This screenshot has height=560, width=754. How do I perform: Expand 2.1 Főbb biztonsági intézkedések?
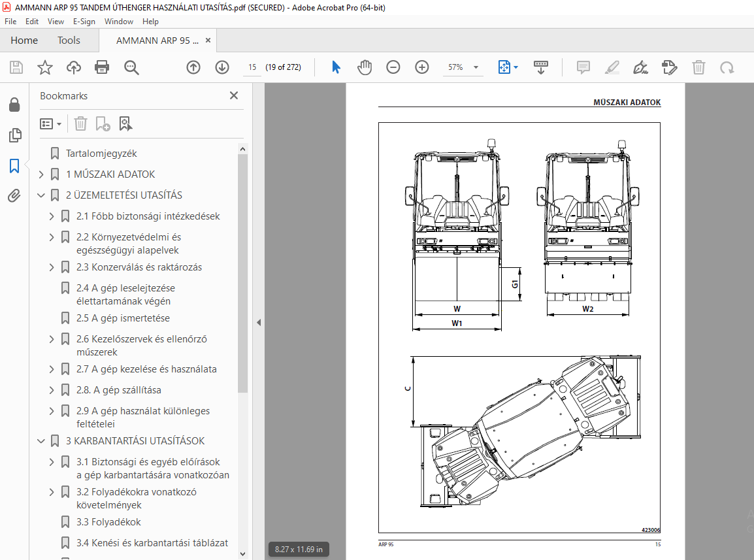52,216
